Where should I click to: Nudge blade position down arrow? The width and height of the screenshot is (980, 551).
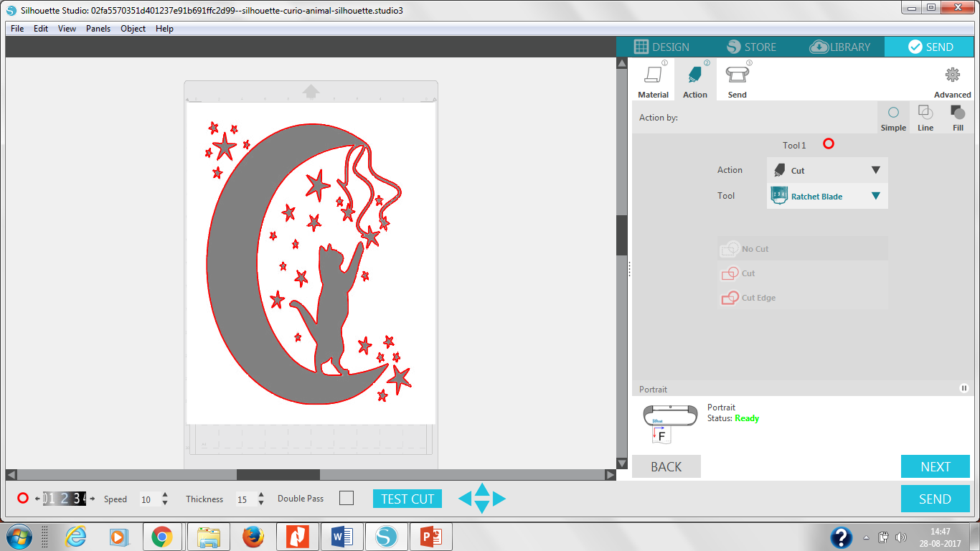pyautogui.click(x=482, y=507)
